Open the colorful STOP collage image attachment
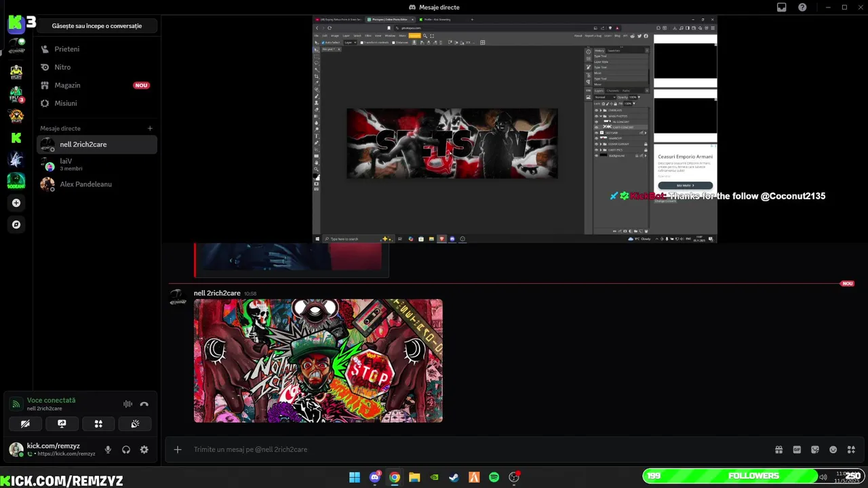The image size is (868, 488). click(x=318, y=361)
